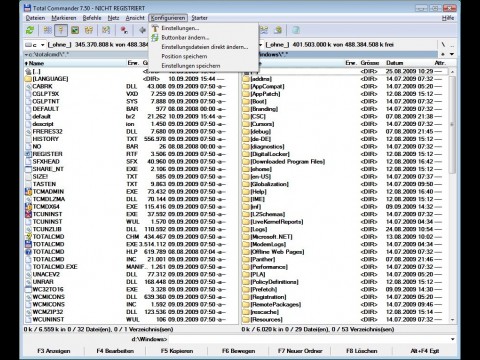
Task: Open the right panel drive dropdown arrow
Action: coord(261,45)
